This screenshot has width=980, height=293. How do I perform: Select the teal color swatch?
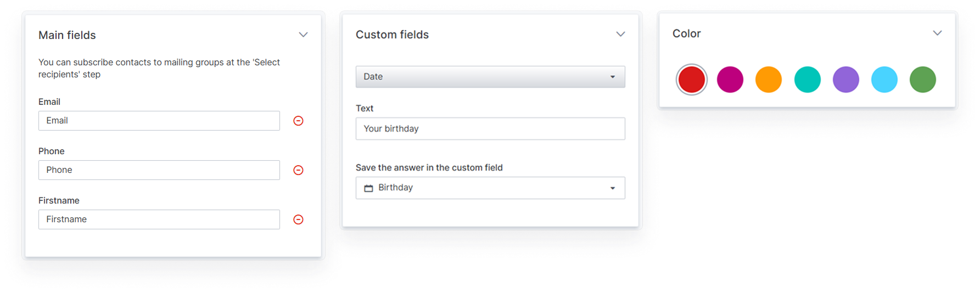[x=807, y=80]
